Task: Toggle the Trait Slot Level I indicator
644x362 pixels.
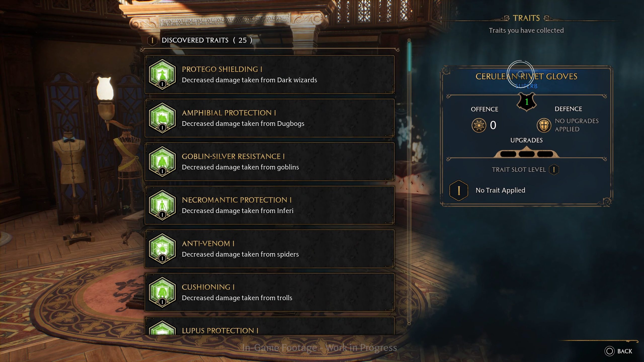Action: (554, 170)
